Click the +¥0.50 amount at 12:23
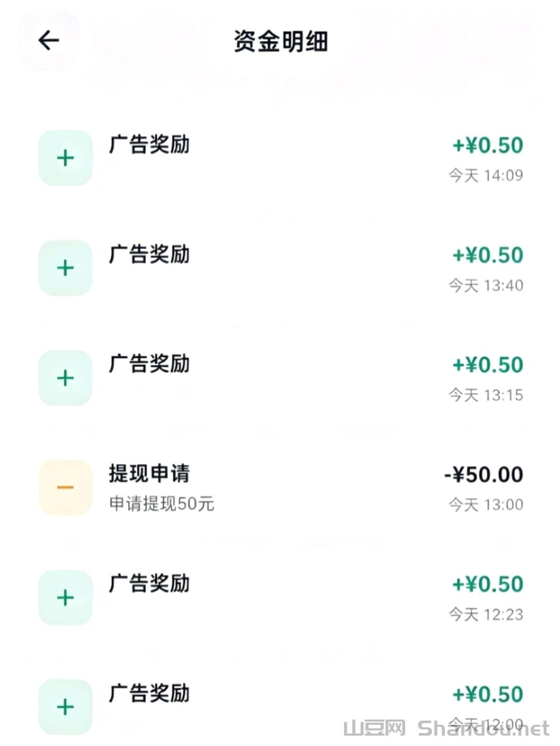Viewport: 560px width, 746px height. [488, 585]
